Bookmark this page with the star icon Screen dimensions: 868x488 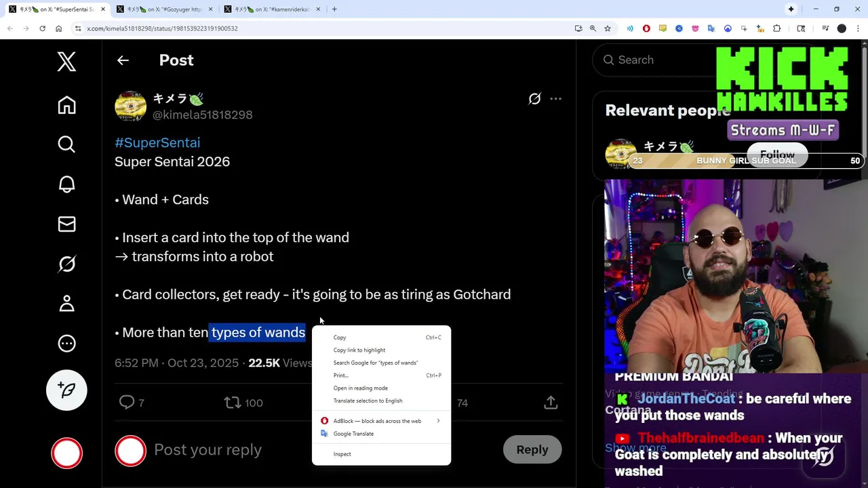click(608, 28)
